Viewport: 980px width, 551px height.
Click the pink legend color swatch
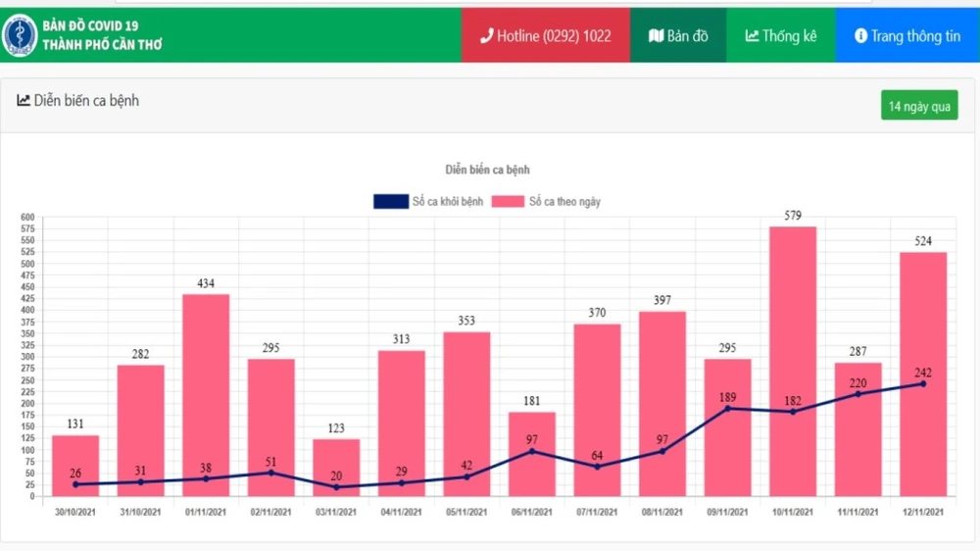coord(508,202)
